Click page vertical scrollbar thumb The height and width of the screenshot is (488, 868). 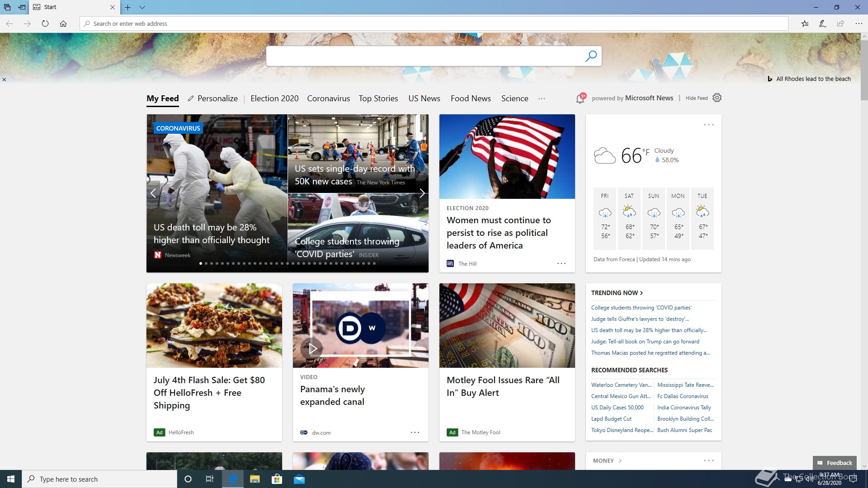coord(864,70)
